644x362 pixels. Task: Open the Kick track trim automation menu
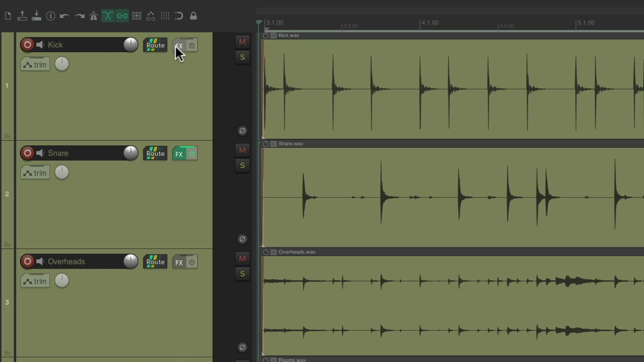35,64
